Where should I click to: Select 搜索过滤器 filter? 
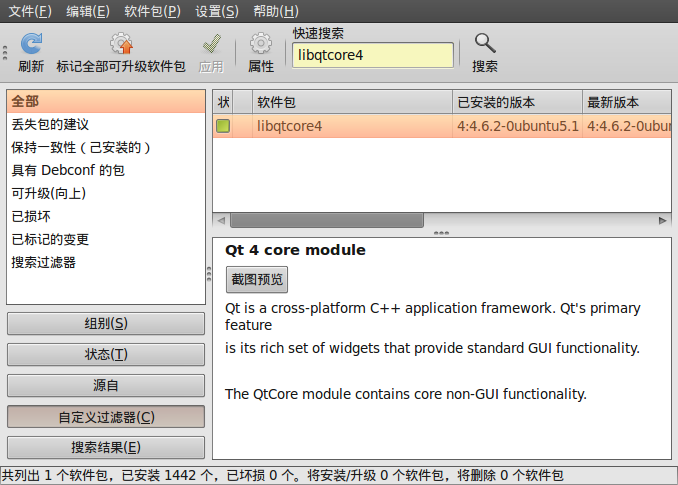coord(106,262)
